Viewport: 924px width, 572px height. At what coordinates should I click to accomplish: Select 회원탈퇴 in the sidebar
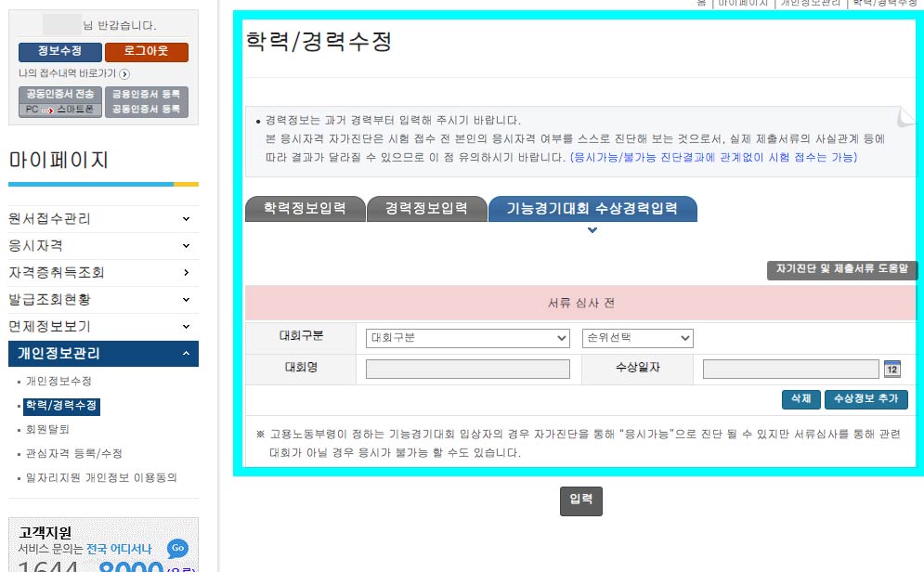pos(48,429)
